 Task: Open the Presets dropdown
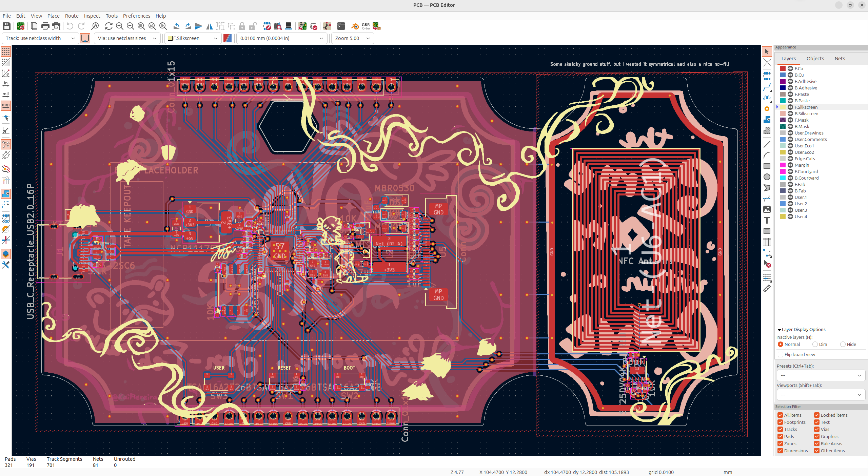point(821,375)
